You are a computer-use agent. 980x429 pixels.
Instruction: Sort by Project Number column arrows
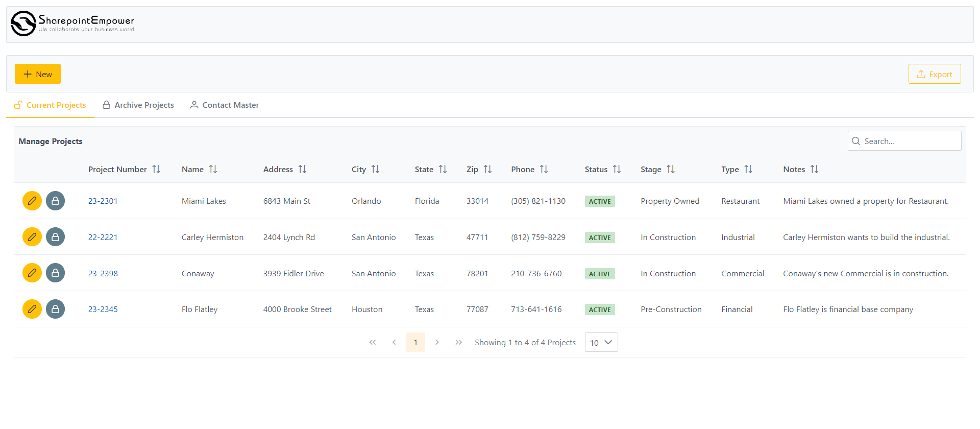pyautogui.click(x=156, y=169)
